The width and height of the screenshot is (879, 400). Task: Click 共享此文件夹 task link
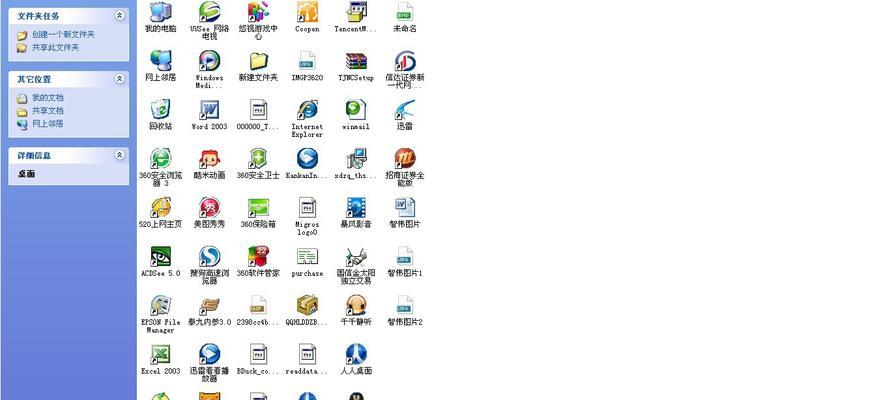coord(55,48)
